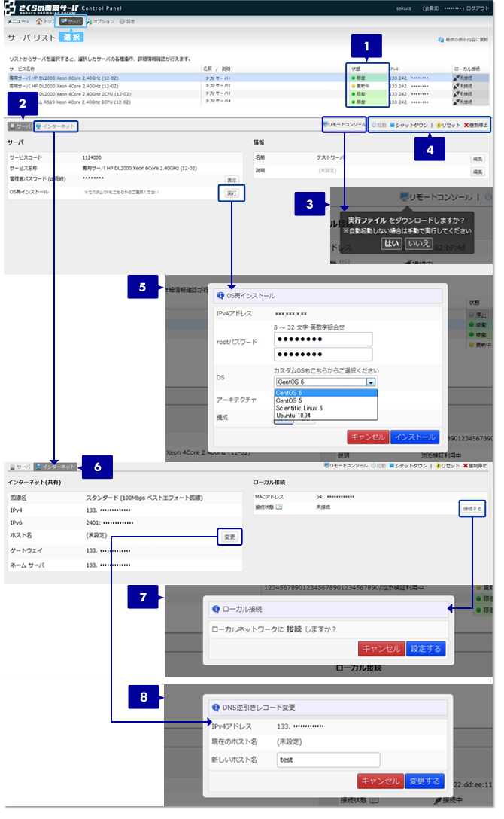
Task: Expand the OS selection dropdown arrow
Action: click(x=370, y=382)
